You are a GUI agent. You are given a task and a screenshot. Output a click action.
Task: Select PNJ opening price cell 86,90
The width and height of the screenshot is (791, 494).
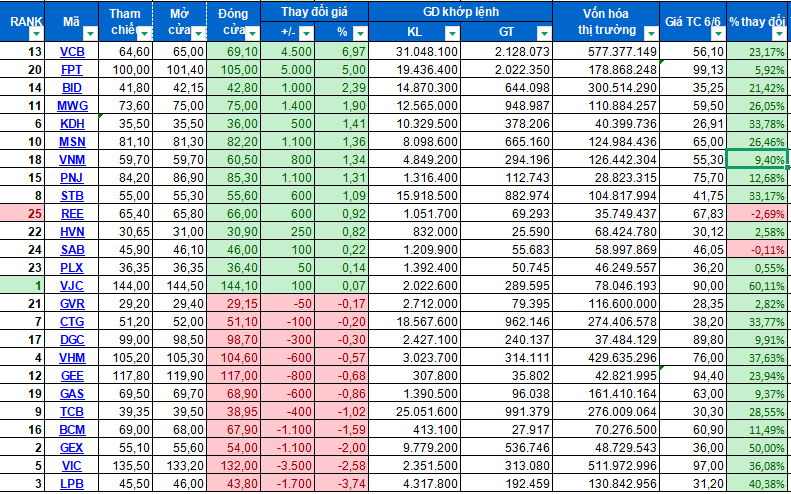click(x=180, y=178)
